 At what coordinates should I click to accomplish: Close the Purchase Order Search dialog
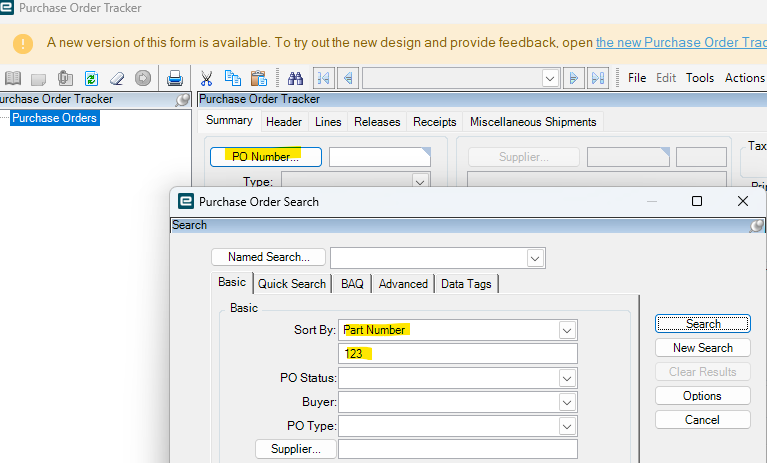pyautogui.click(x=743, y=201)
